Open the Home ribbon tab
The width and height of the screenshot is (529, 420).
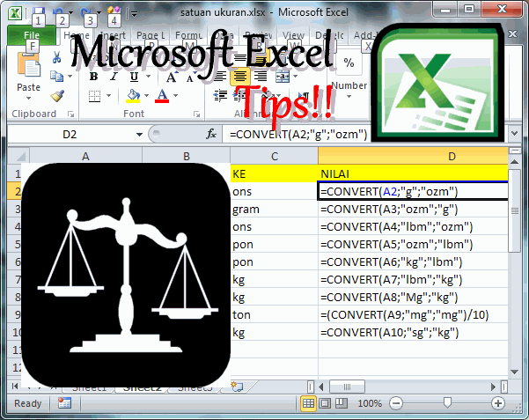[x=77, y=35]
